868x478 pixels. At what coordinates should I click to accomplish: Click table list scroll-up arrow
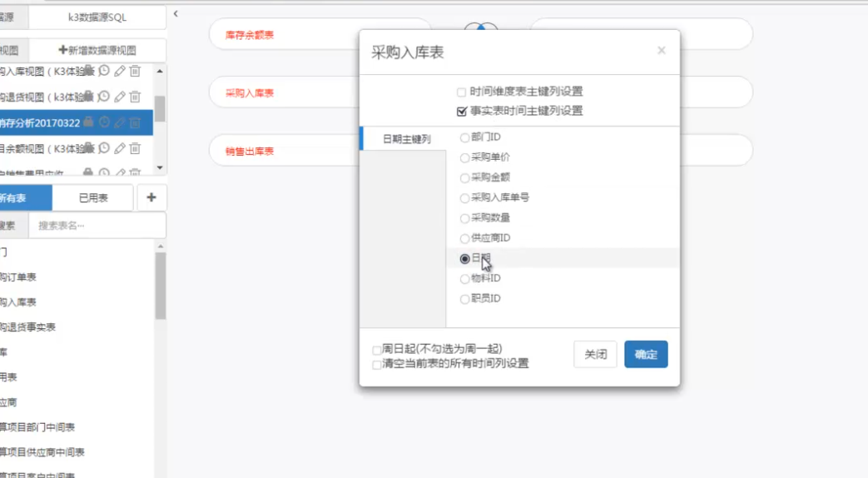(161, 246)
